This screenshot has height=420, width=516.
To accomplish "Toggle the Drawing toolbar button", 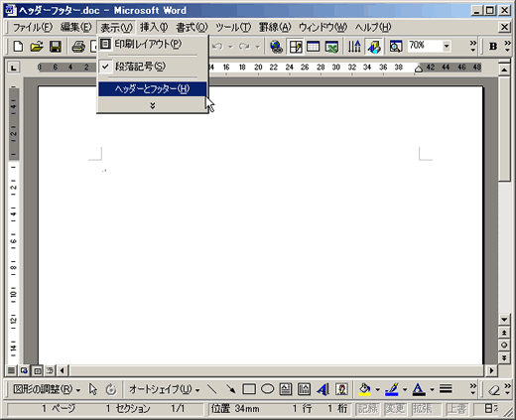I will click(374, 47).
